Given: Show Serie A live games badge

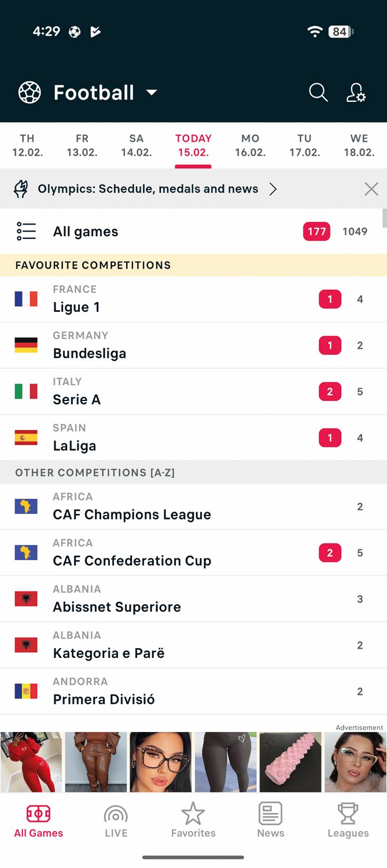Looking at the screenshot, I should click(330, 392).
